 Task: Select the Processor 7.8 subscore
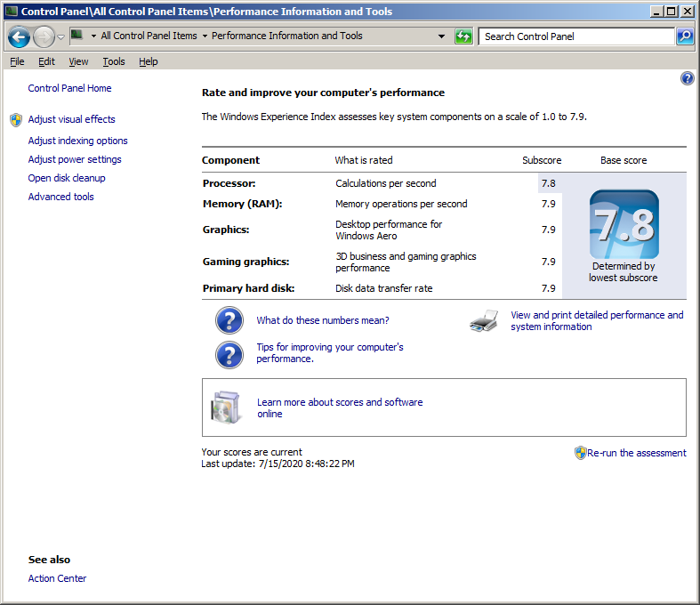(549, 183)
